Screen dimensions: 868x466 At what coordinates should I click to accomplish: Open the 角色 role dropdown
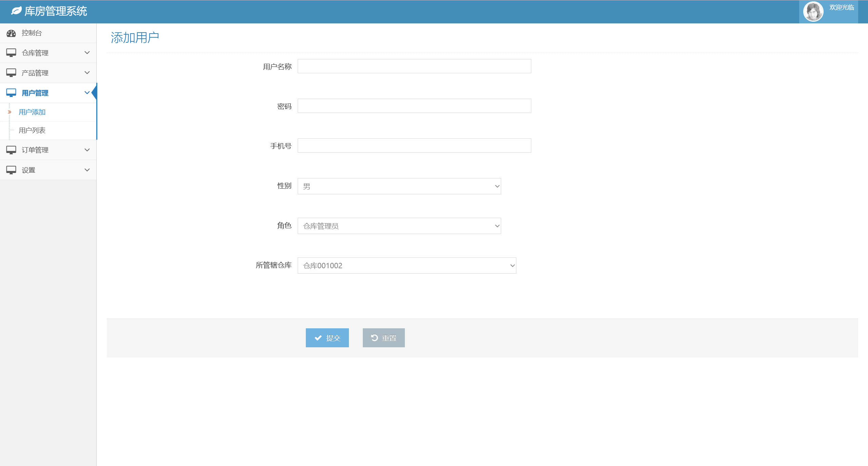(399, 226)
